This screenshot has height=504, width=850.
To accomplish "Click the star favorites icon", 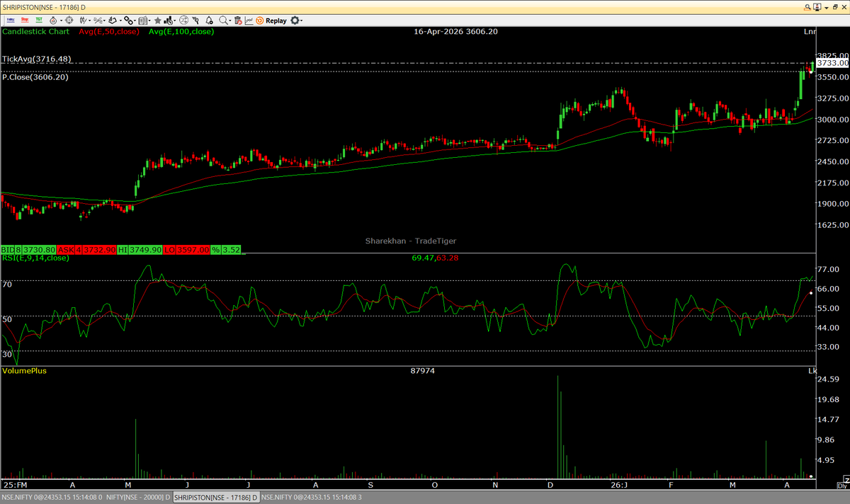I will click(x=157, y=21).
